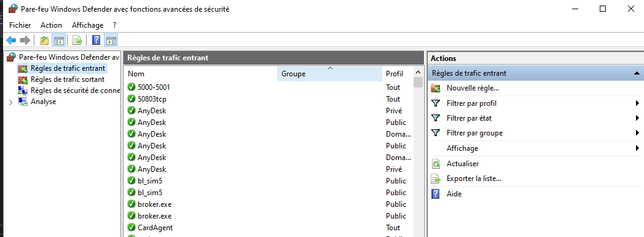Sort by the Profil column header
This screenshot has height=237, width=644.
398,74
